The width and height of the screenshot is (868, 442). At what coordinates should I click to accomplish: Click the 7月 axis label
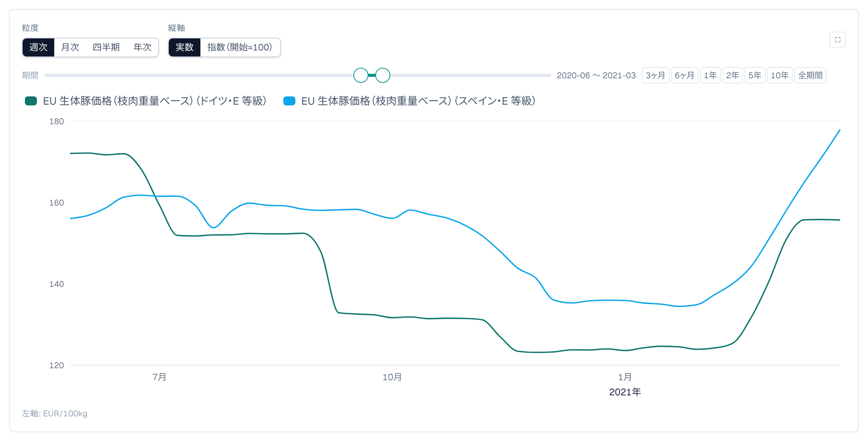pos(159,377)
